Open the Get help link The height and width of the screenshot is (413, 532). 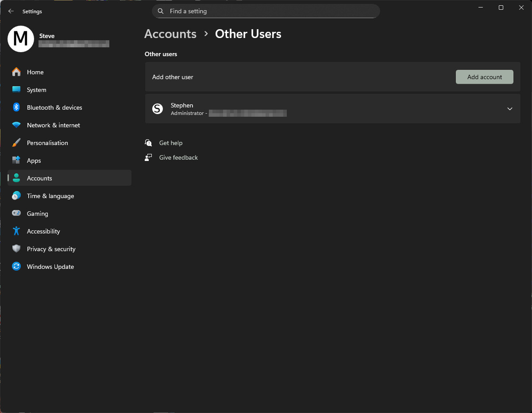(170, 143)
